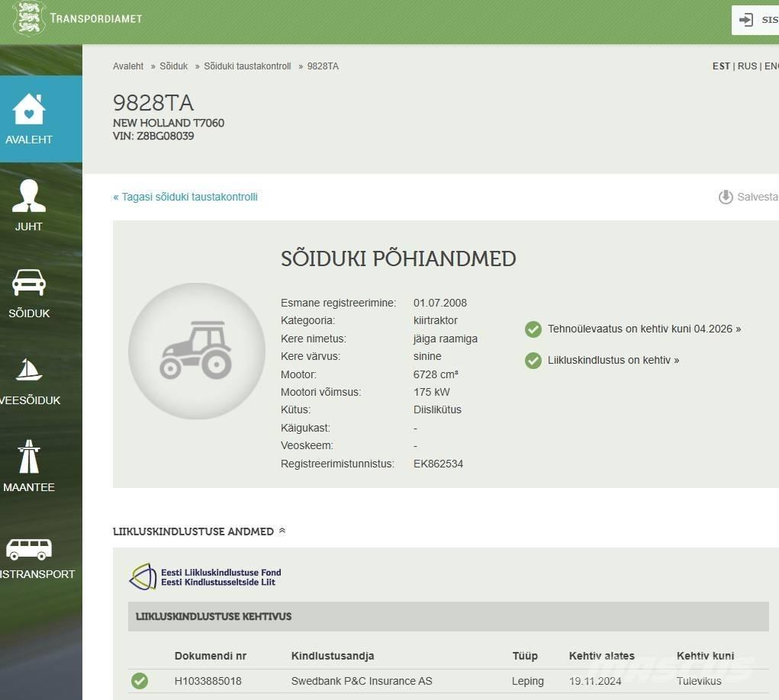
Task: Click the large 9828TA plate heading
Action: click(x=153, y=103)
